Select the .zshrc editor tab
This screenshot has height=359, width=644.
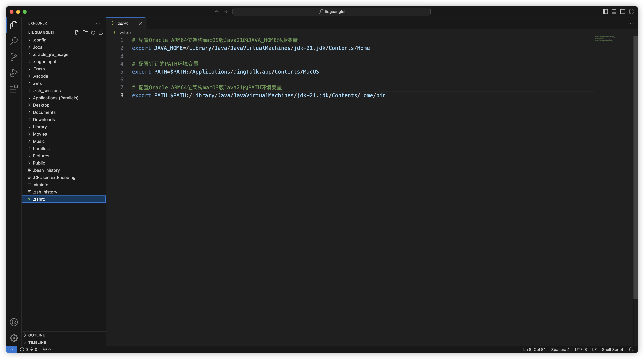122,23
